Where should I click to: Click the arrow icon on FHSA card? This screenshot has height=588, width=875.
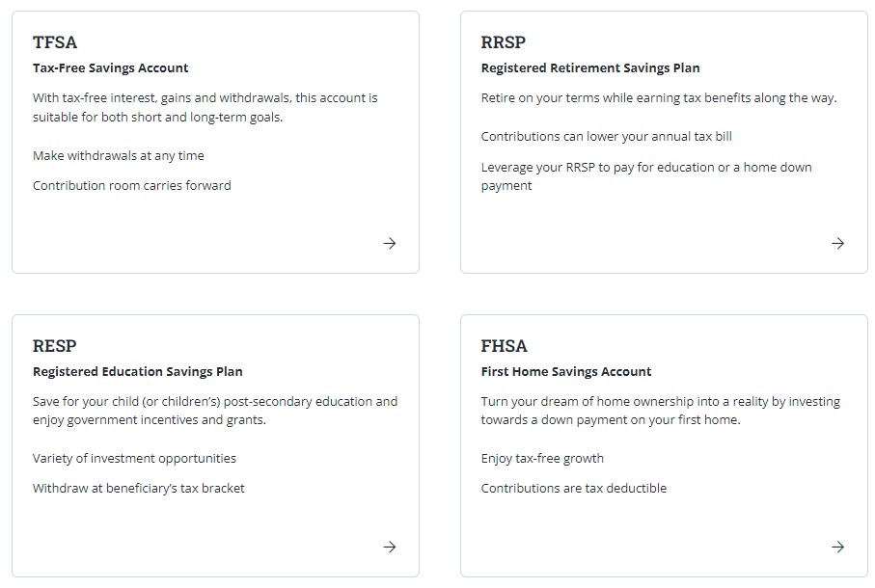837,547
